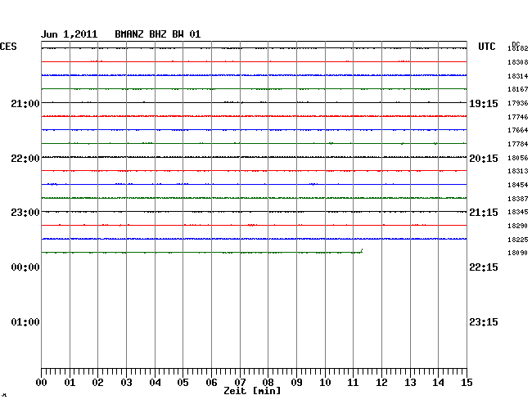Click the UTC column header

486,47
